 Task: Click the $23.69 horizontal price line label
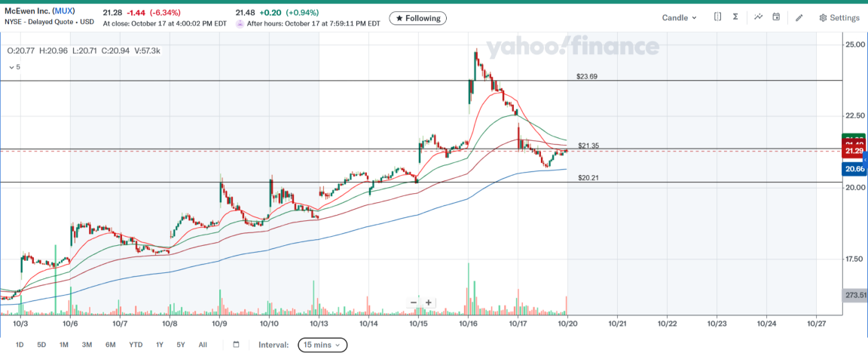tap(587, 76)
